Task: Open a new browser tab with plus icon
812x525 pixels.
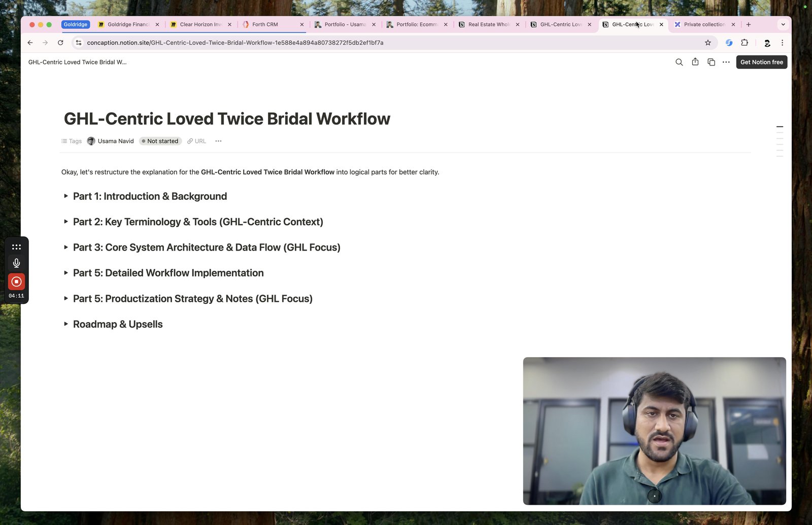Action: [748, 24]
